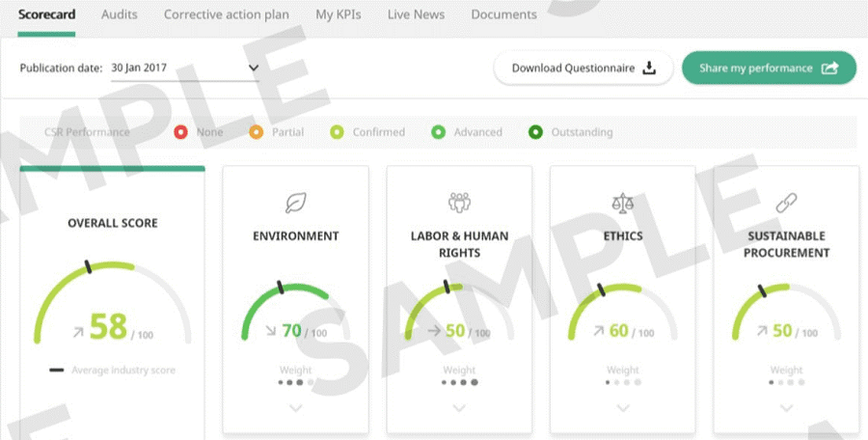Screen dimensions: 868x440
Task: Click the download icon beside Download Questionnaire
Action: [649, 69]
